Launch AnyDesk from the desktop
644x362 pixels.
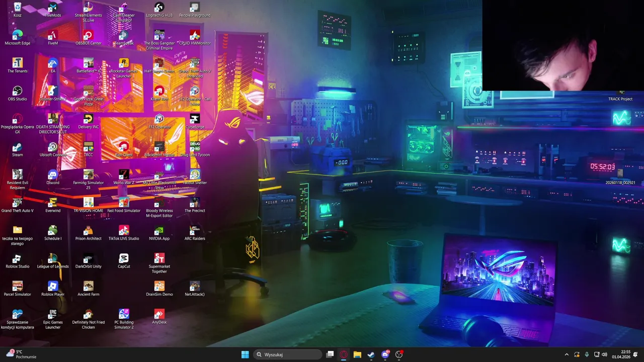(159, 316)
